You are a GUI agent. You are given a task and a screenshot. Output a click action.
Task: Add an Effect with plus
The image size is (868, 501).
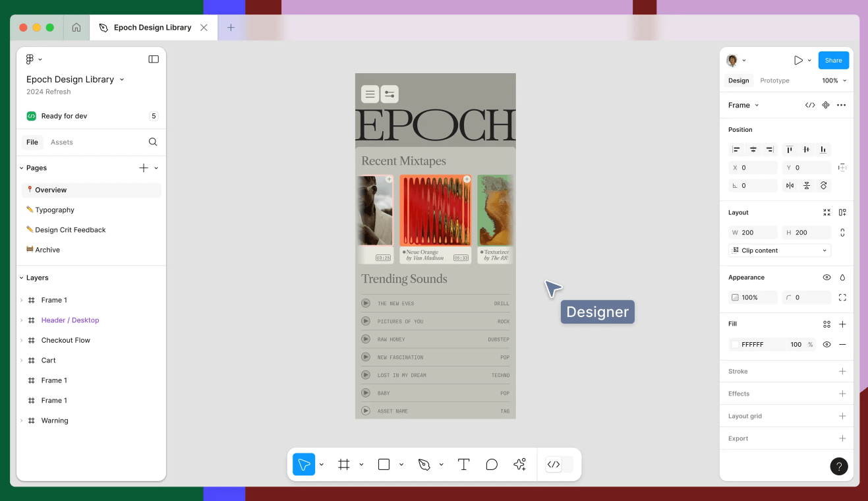[842, 394]
